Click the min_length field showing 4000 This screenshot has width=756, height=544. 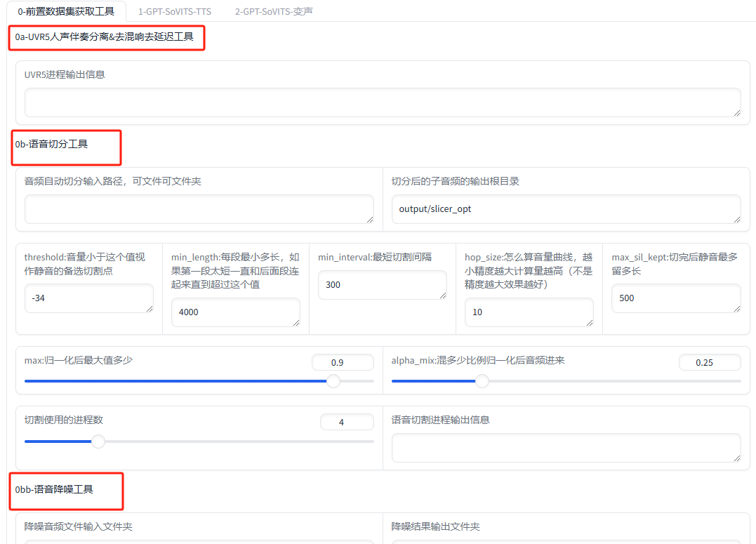pos(236,312)
